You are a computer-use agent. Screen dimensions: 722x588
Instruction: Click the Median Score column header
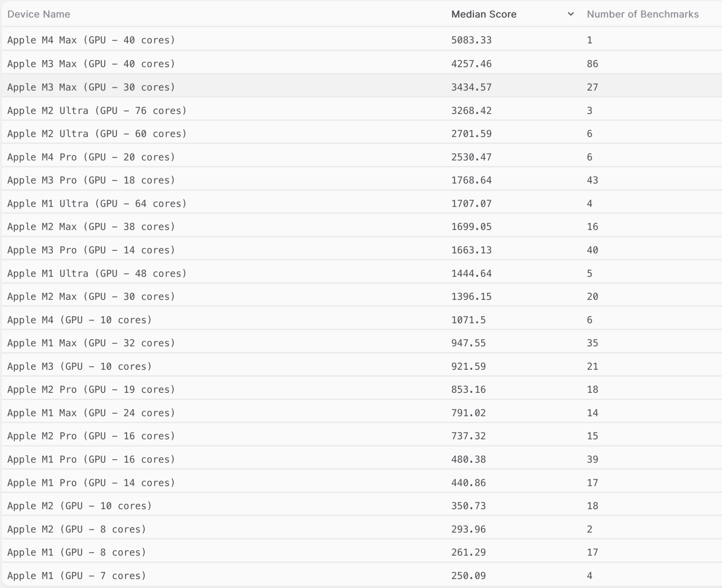tap(484, 14)
